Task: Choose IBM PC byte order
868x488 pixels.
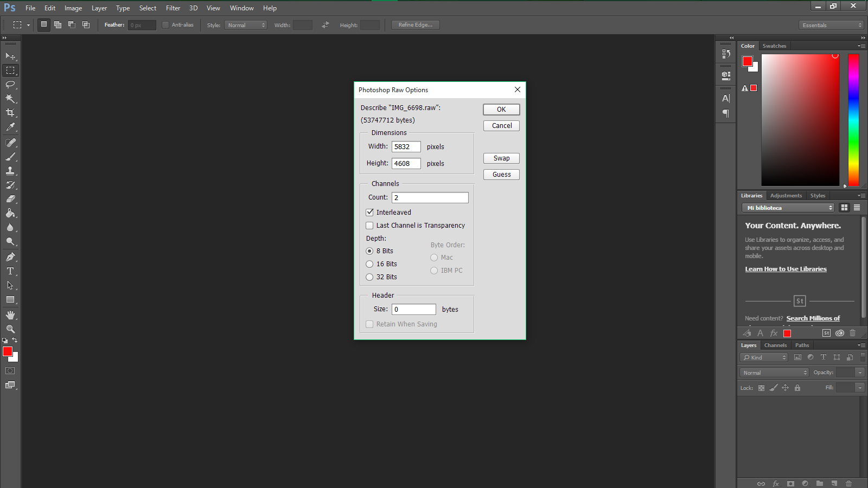Action: pyautogui.click(x=434, y=271)
